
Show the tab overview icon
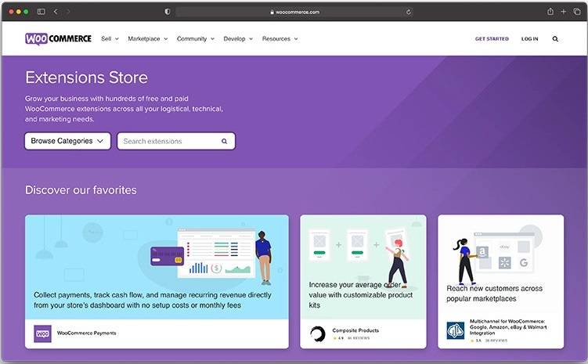(577, 12)
